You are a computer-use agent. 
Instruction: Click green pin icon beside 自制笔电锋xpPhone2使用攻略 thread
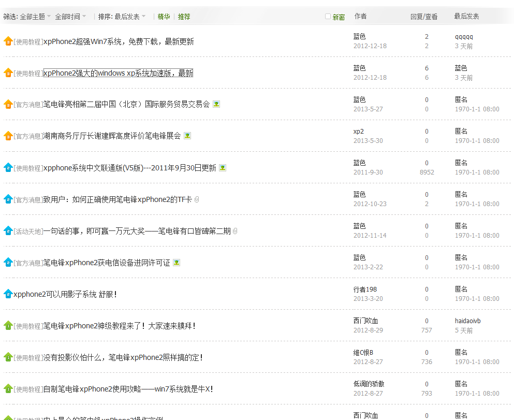(8, 389)
